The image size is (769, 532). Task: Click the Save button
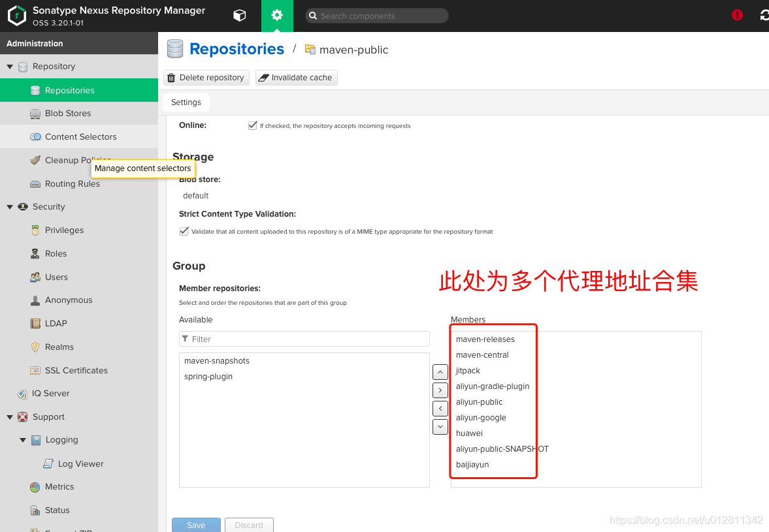(x=196, y=525)
